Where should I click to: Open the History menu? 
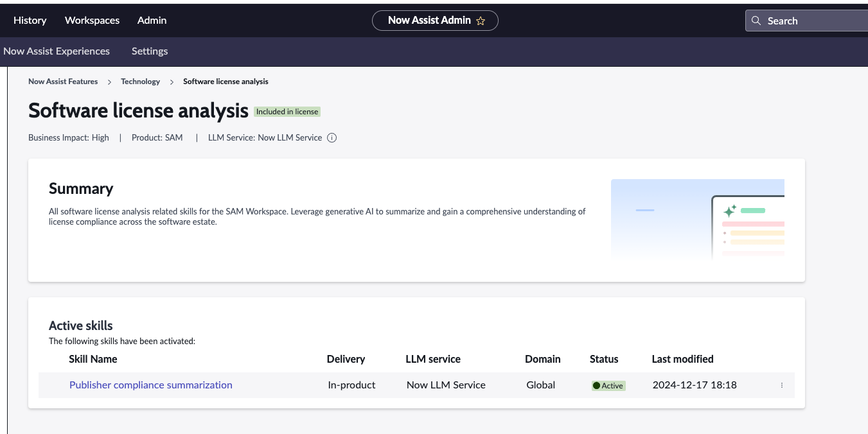[30, 21]
